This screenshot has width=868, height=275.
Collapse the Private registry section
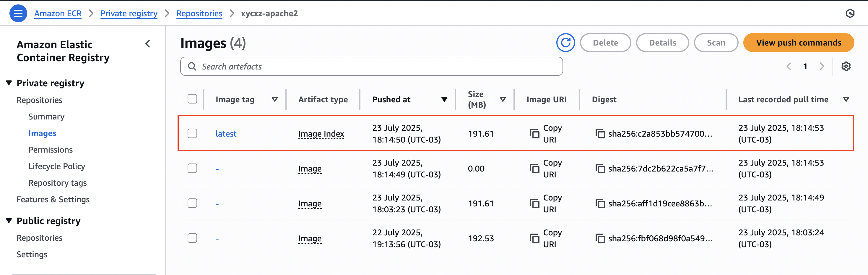click(x=9, y=83)
